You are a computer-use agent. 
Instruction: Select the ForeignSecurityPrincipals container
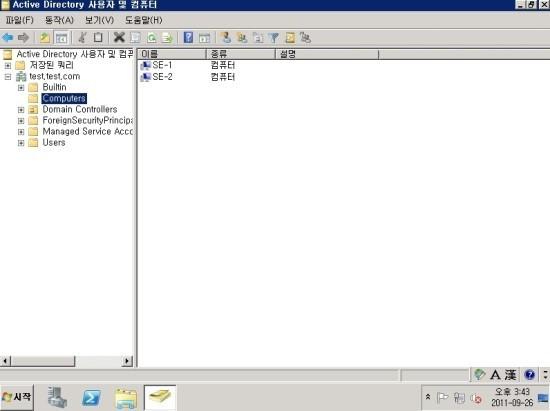[x=88, y=121]
